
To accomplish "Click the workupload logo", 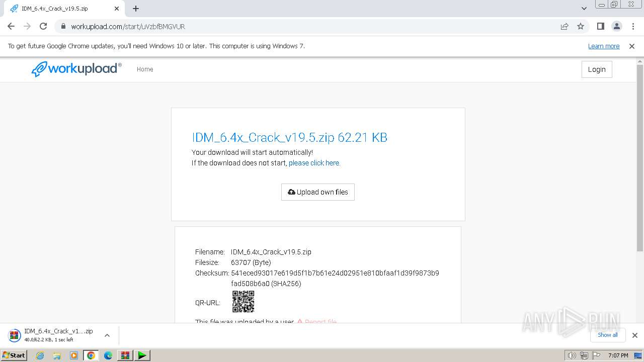I will coord(76,69).
